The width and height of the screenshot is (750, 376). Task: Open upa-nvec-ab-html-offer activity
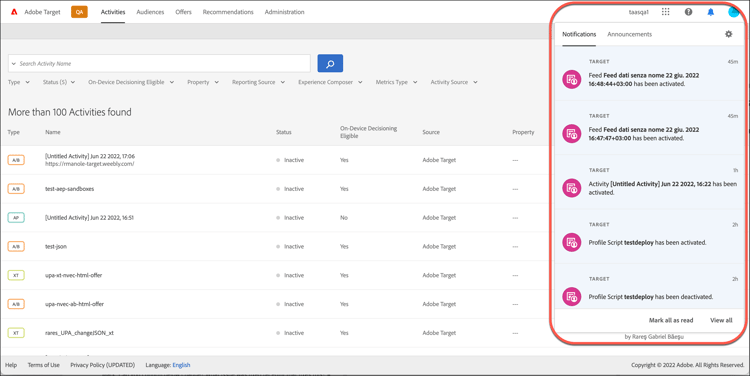click(x=74, y=304)
